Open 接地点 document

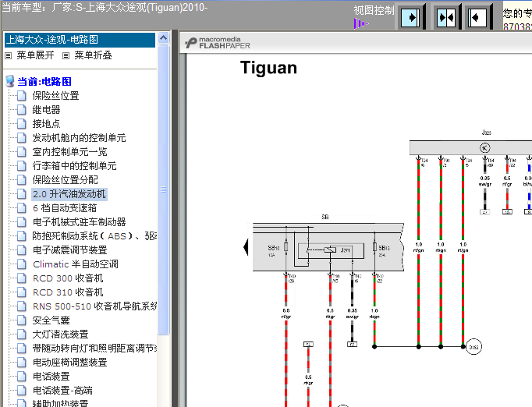(46, 124)
